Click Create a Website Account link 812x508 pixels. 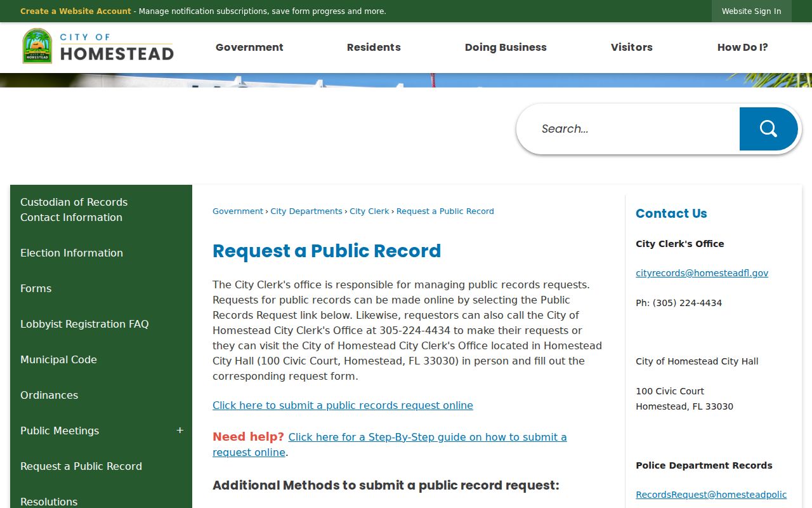(75, 11)
